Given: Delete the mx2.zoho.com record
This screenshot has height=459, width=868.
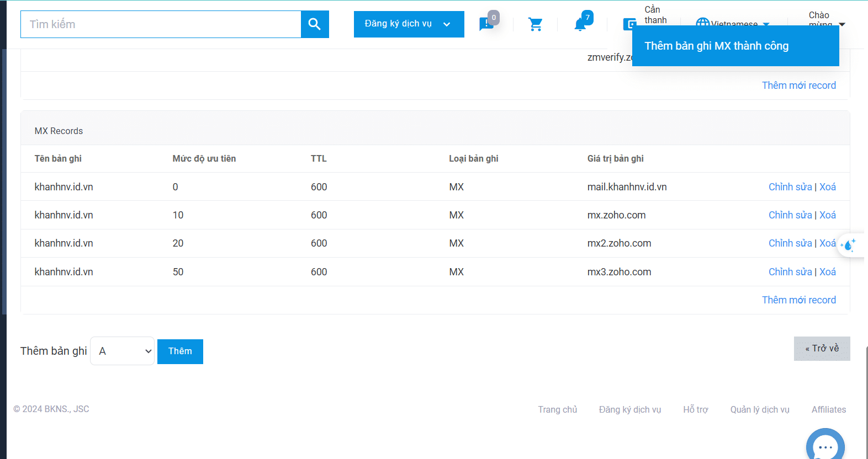Looking at the screenshot, I should pyautogui.click(x=827, y=243).
